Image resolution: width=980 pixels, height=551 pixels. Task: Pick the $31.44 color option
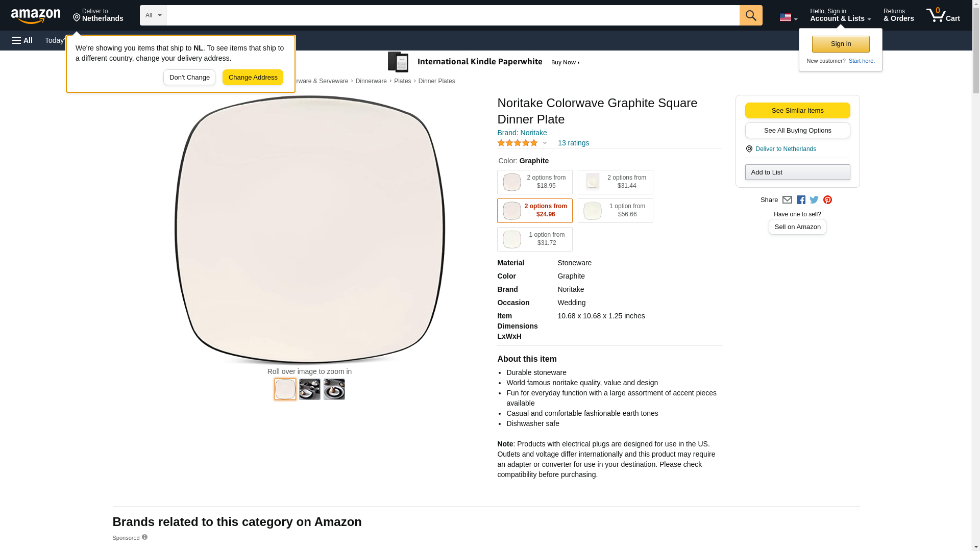pyautogui.click(x=615, y=182)
